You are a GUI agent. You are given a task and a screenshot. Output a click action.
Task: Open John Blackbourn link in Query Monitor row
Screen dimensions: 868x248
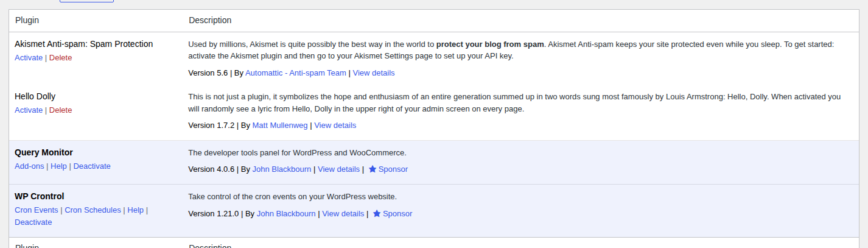282,169
